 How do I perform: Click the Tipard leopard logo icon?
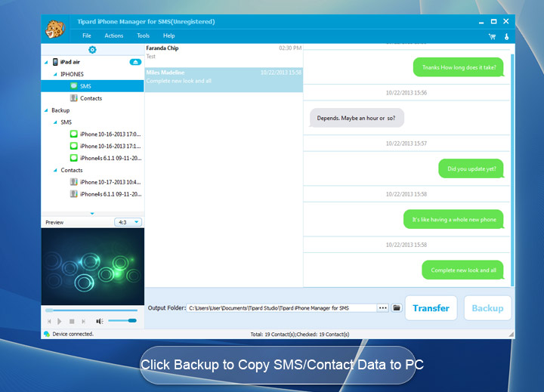(55, 29)
